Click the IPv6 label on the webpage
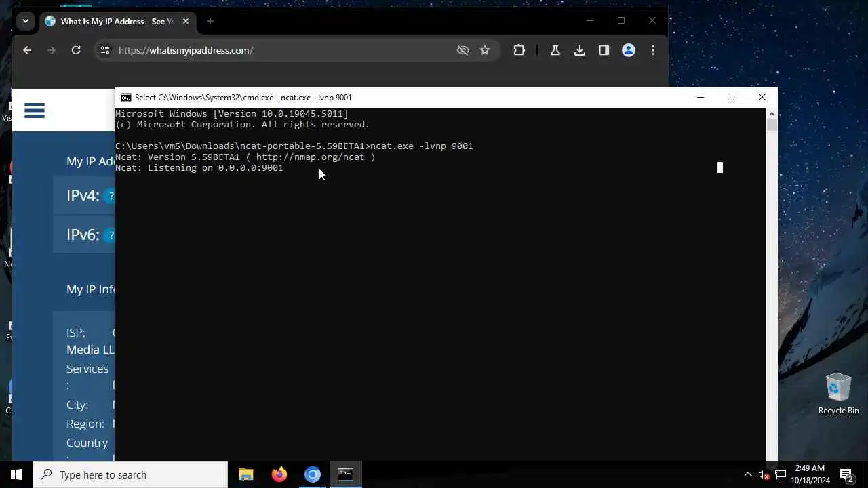Image resolution: width=868 pixels, height=488 pixels. click(x=83, y=235)
